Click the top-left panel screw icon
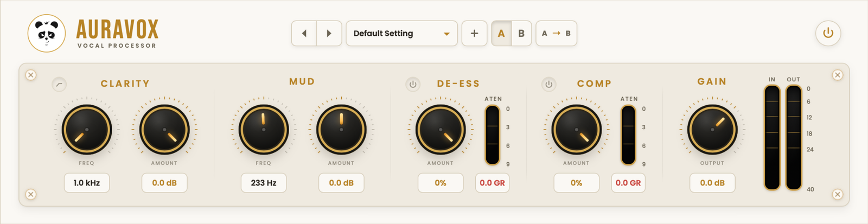This screenshot has height=224, width=868. point(31,75)
